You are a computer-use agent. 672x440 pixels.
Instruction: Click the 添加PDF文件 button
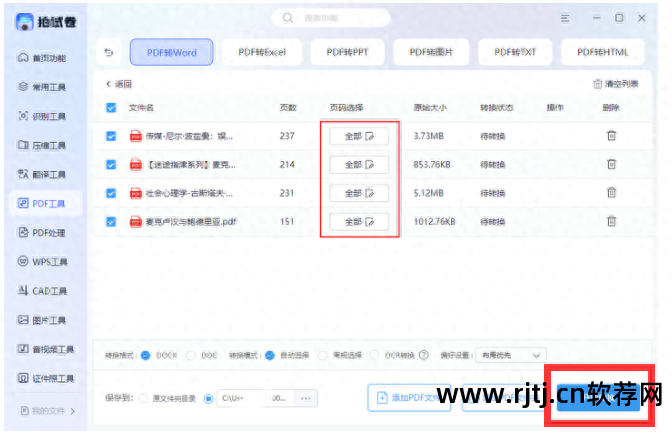click(409, 398)
